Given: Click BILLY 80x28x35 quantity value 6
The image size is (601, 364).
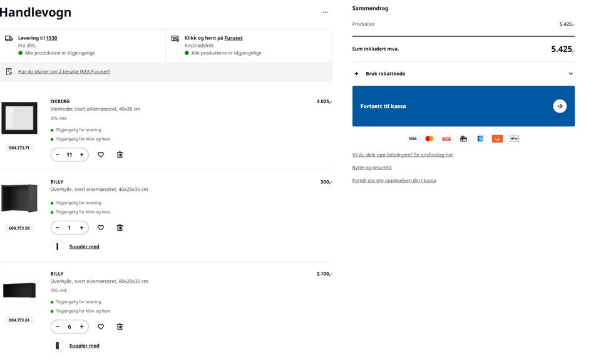Looking at the screenshot, I should [69, 327].
